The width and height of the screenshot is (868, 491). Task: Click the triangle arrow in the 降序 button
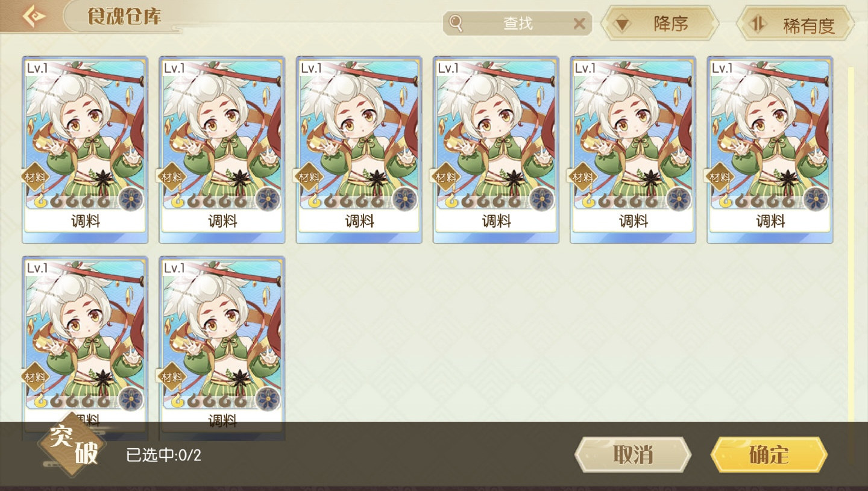click(622, 25)
